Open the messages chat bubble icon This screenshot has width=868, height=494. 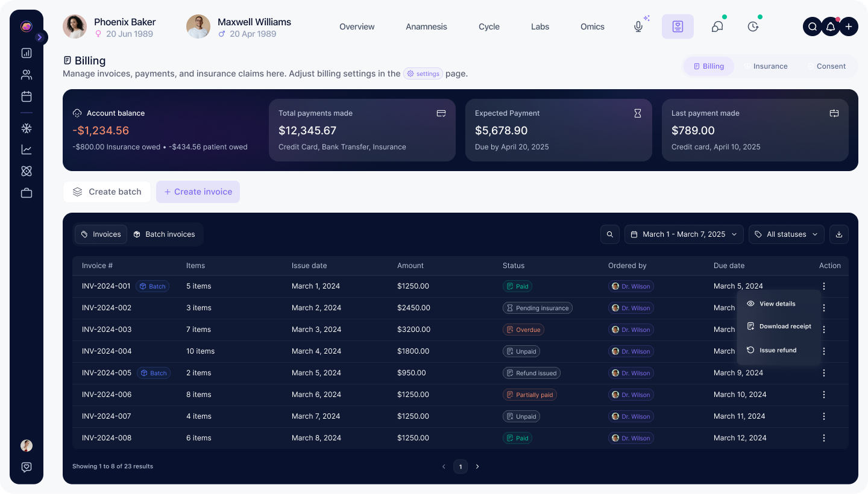717,27
